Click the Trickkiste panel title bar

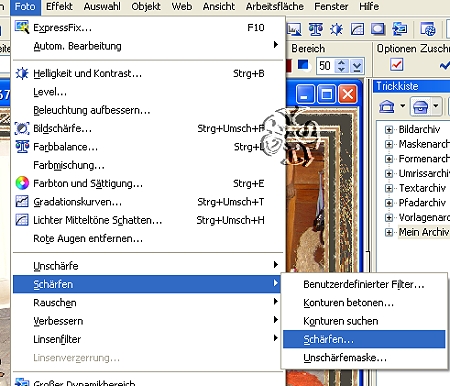pos(412,86)
